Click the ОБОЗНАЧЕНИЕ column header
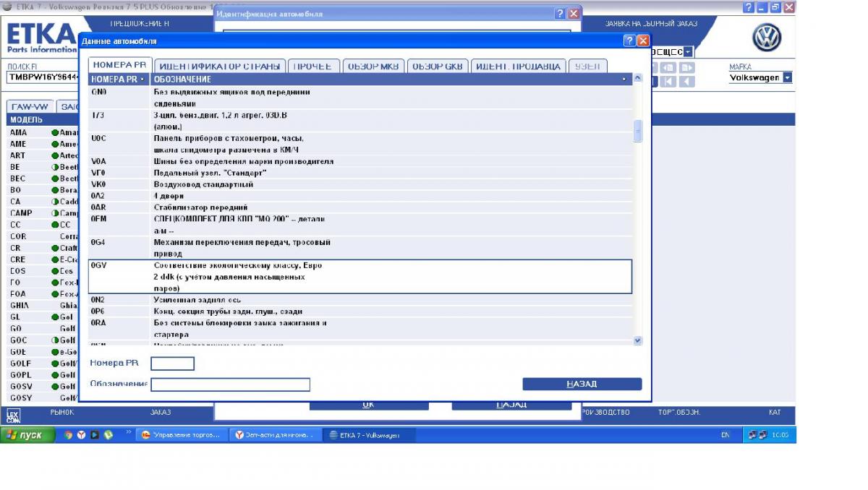This screenshot has width=868, height=490. click(x=390, y=79)
